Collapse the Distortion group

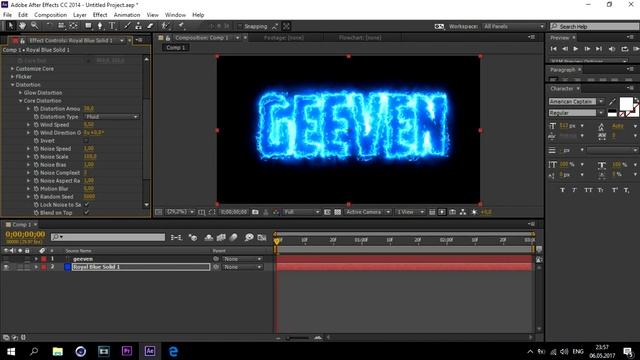(x=12, y=84)
